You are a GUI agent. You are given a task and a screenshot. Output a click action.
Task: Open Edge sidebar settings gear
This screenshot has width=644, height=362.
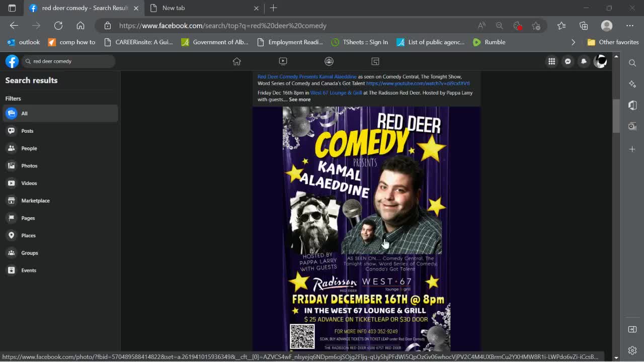(632, 350)
